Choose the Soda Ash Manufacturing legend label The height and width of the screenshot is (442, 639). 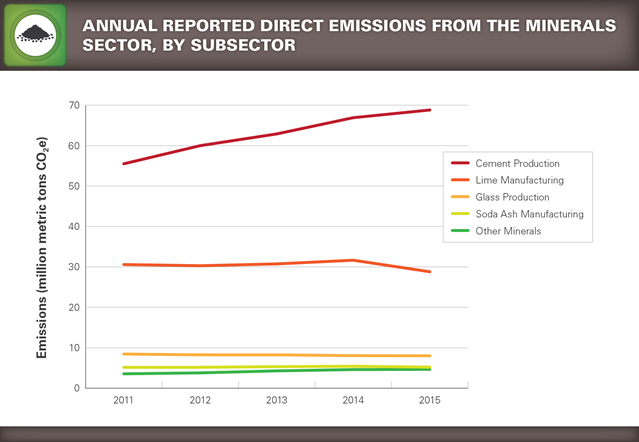click(x=529, y=214)
